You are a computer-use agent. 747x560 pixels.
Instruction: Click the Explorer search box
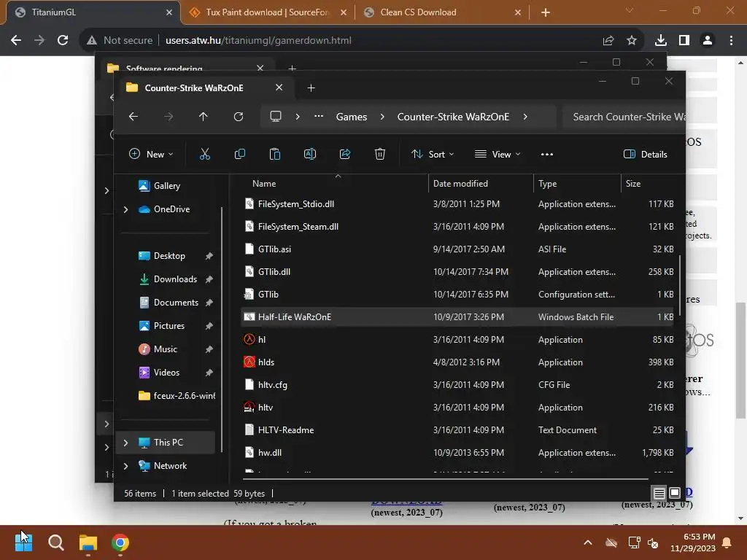624,117
